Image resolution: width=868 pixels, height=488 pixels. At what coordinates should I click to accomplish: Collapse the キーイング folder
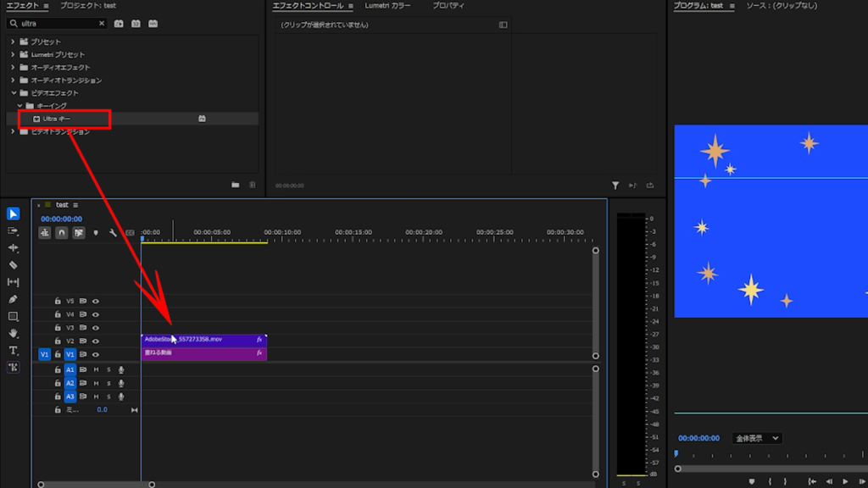[19, 106]
